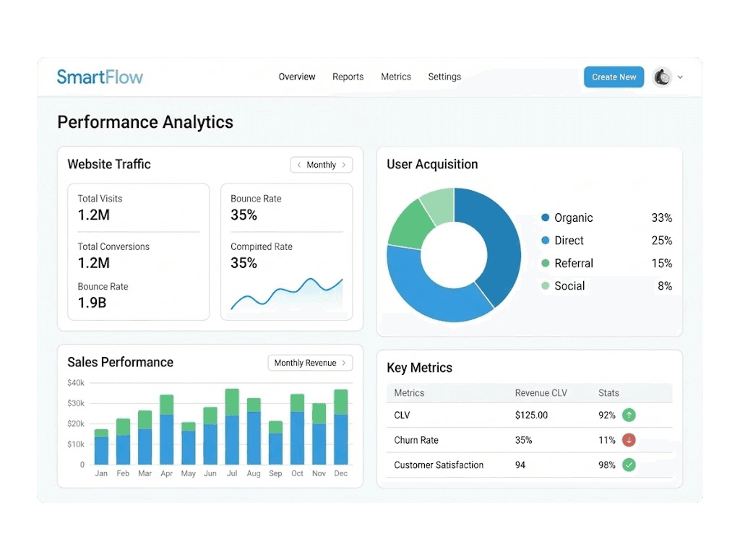Switch to the Reports tab
This screenshot has height=560, width=740.
tap(348, 77)
